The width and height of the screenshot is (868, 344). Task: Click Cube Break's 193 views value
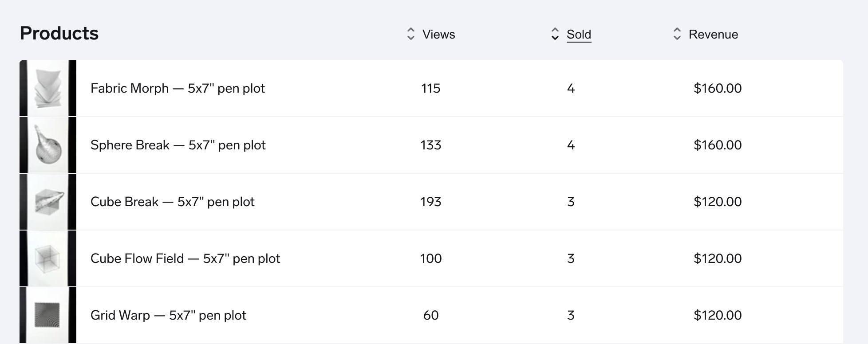[x=431, y=202]
